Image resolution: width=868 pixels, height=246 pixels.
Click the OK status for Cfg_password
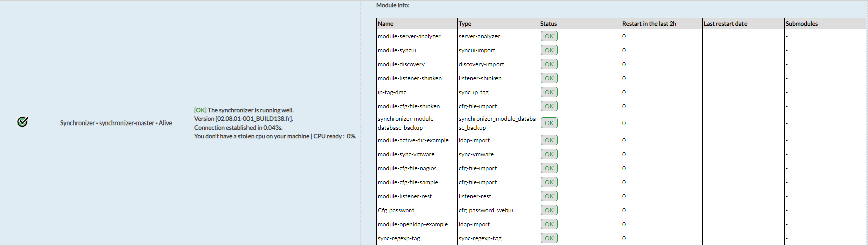tap(549, 210)
